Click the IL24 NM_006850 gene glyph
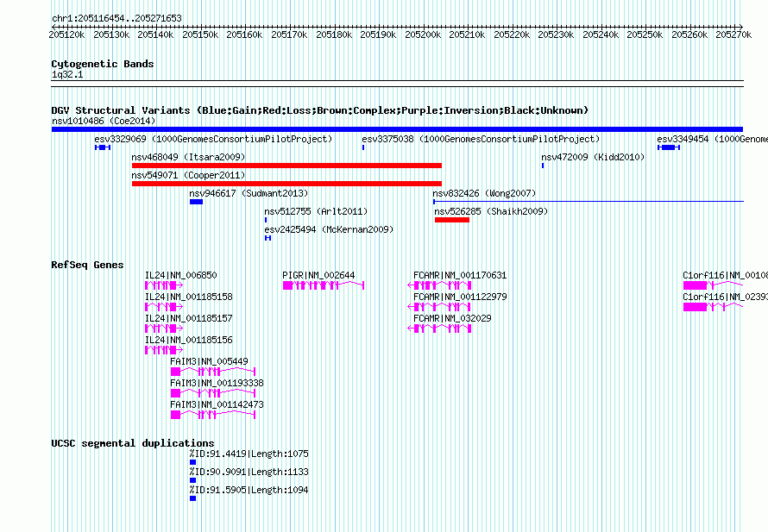The image size is (768, 532). (x=164, y=285)
